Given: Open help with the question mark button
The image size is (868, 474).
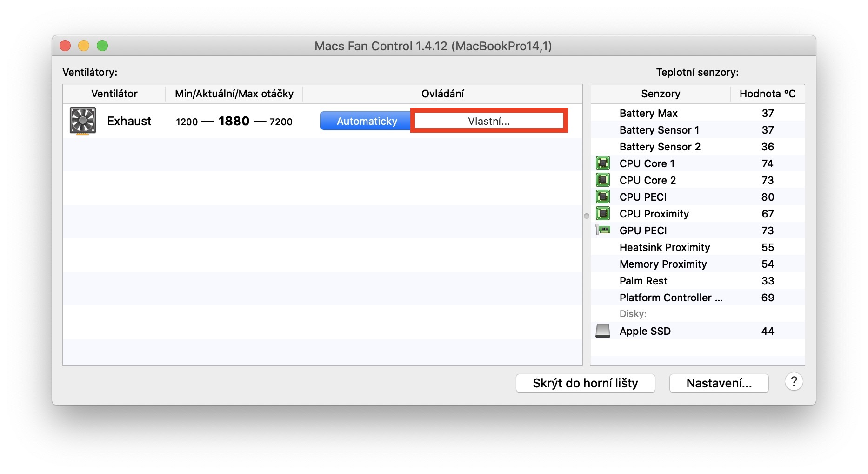Looking at the screenshot, I should (x=794, y=382).
